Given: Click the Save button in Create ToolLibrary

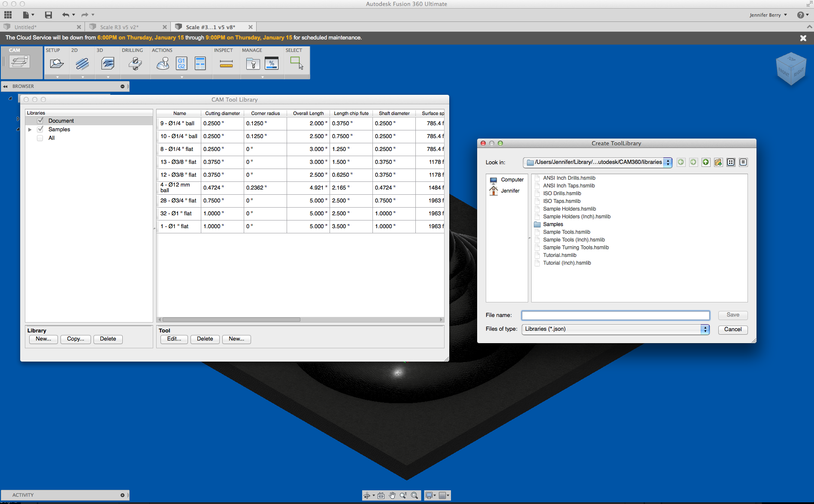Looking at the screenshot, I should [732, 315].
